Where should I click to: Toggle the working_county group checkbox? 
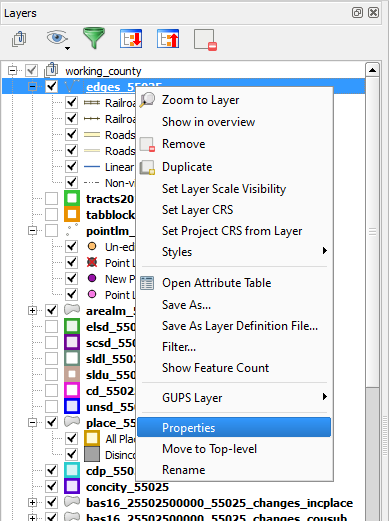point(31,70)
